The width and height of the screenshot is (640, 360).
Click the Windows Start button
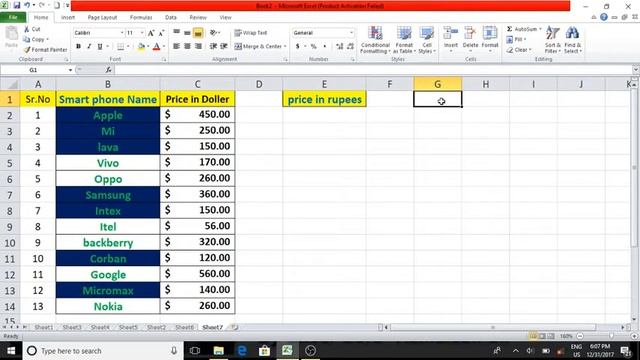tap(11, 351)
